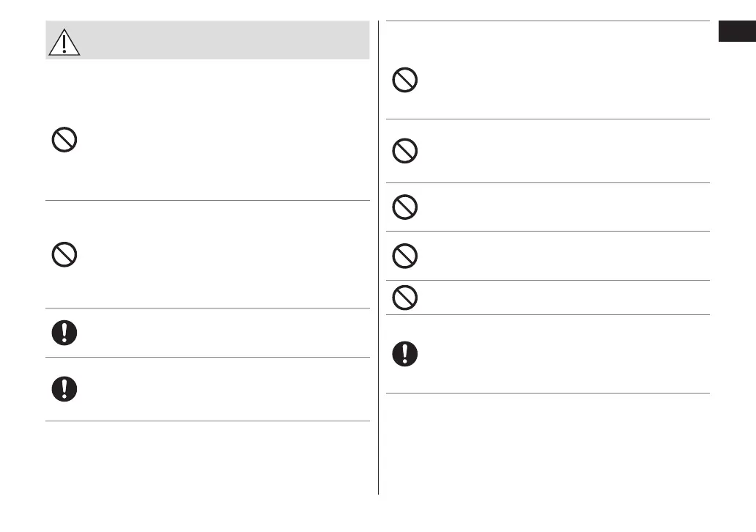Click the topmost prohibition symbol in right column
756x532 pixels.
(405, 80)
